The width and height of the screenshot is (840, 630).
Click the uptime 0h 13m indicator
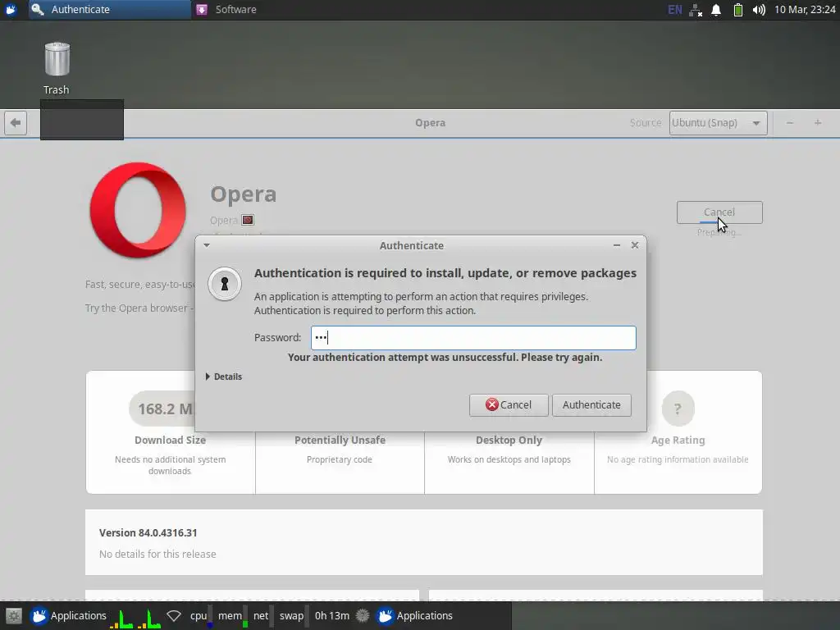click(x=332, y=616)
